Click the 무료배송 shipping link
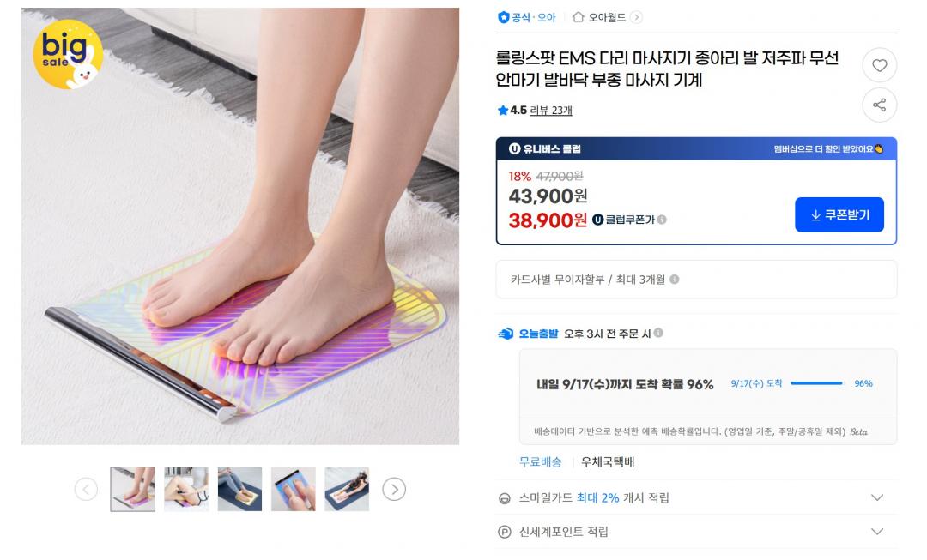Viewport: 927px width, 560px height. (x=541, y=462)
